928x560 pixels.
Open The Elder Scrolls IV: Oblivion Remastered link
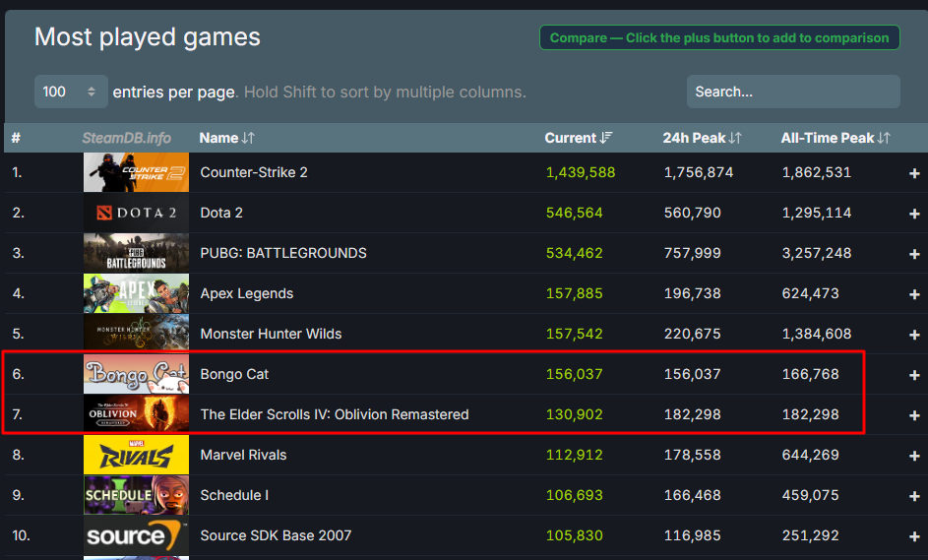coord(335,414)
